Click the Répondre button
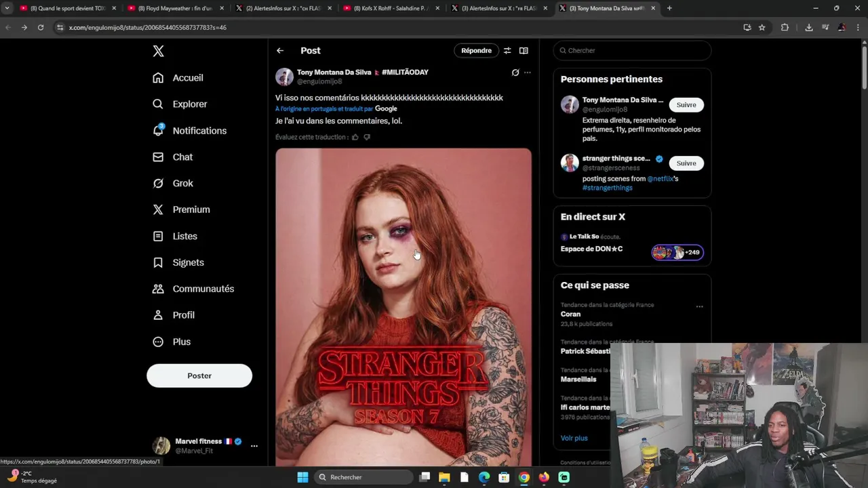868x488 pixels. coord(476,51)
